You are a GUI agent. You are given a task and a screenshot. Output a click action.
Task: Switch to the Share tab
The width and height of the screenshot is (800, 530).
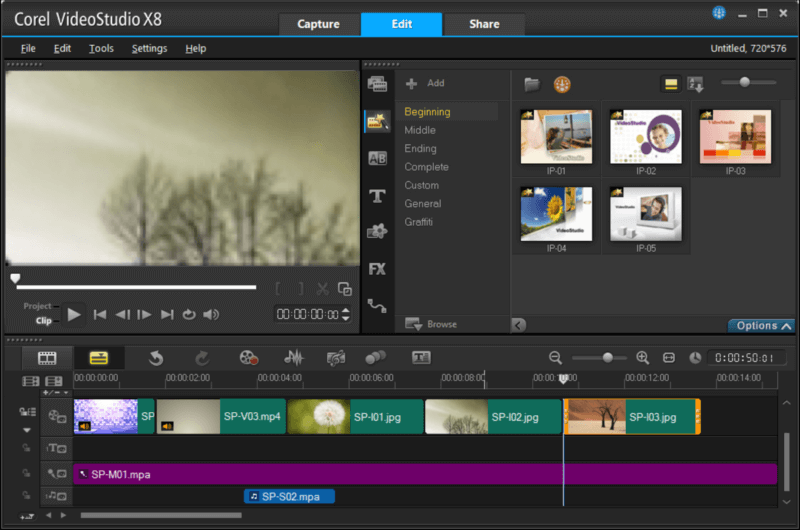point(482,24)
